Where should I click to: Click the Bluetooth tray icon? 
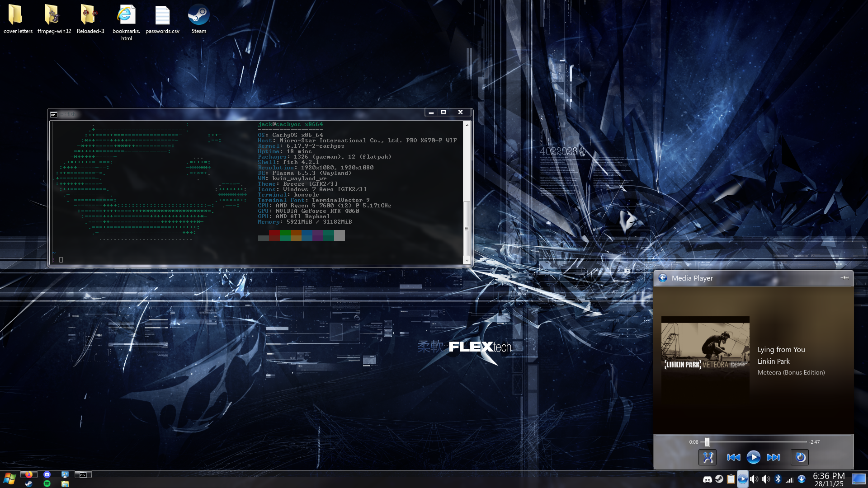pyautogui.click(x=778, y=479)
